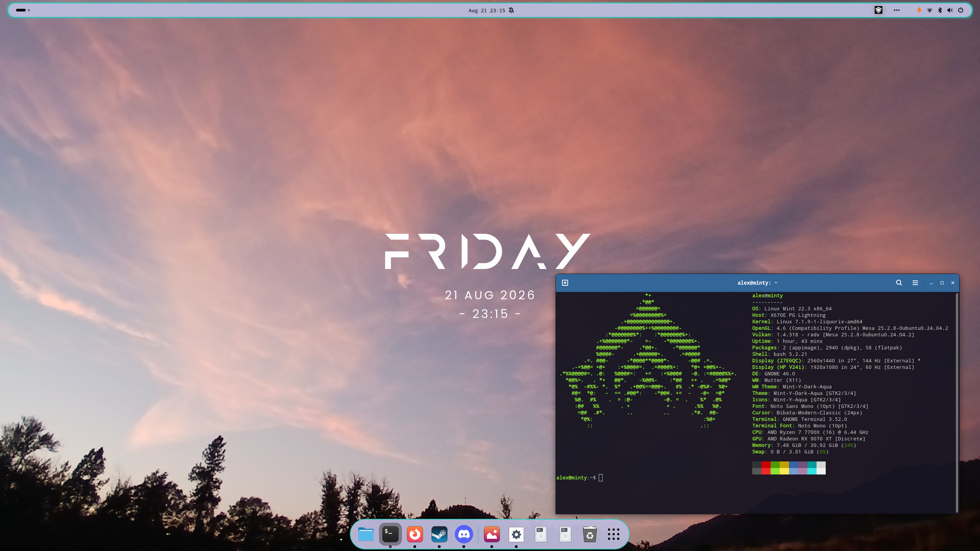Click the 'WM Theme: Mint-Y-Dark-Aqua' line

pos(792,386)
